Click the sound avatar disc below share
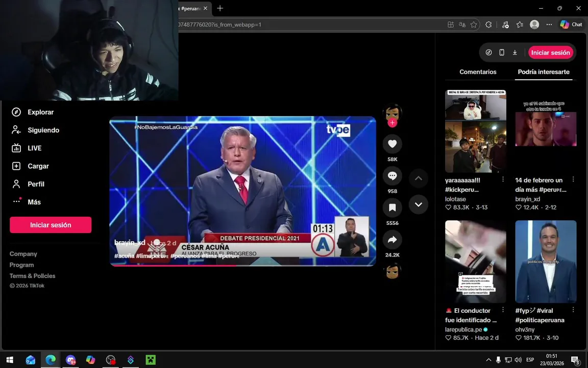This screenshot has height=368, width=588. [x=392, y=271]
